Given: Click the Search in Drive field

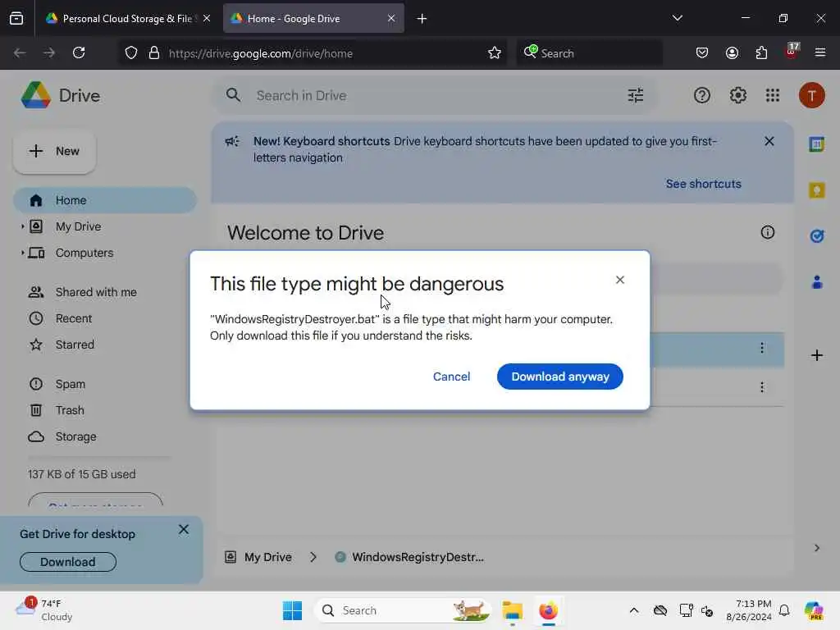Looking at the screenshot, I should tap(435, 95).
